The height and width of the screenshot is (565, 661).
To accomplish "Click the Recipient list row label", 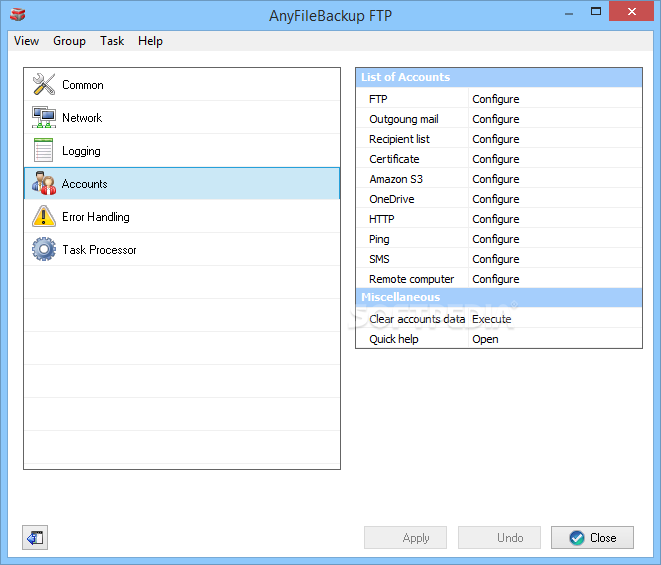I will coord(399,139).
